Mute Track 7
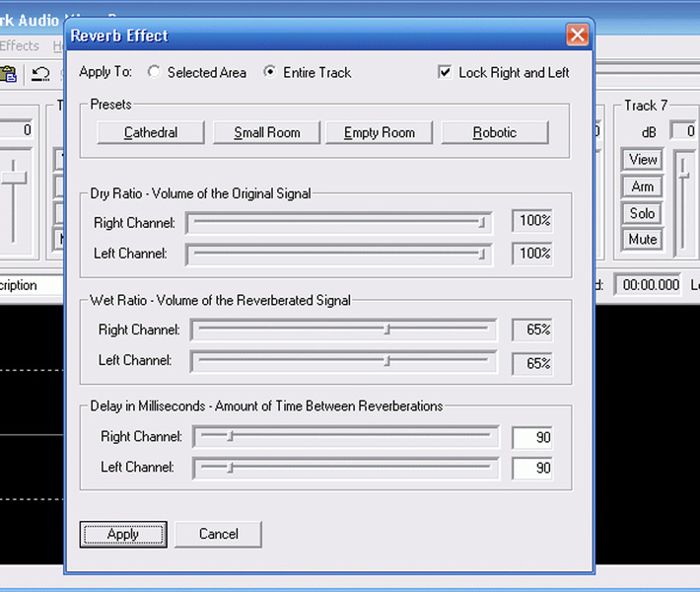The width and height of the screenshot is (700, 592). (x=643, y=240)
